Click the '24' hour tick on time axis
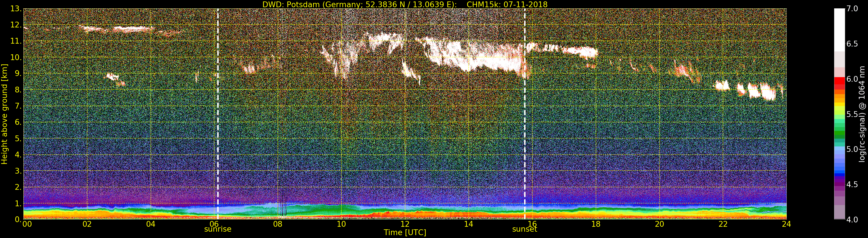 (786, 224)
